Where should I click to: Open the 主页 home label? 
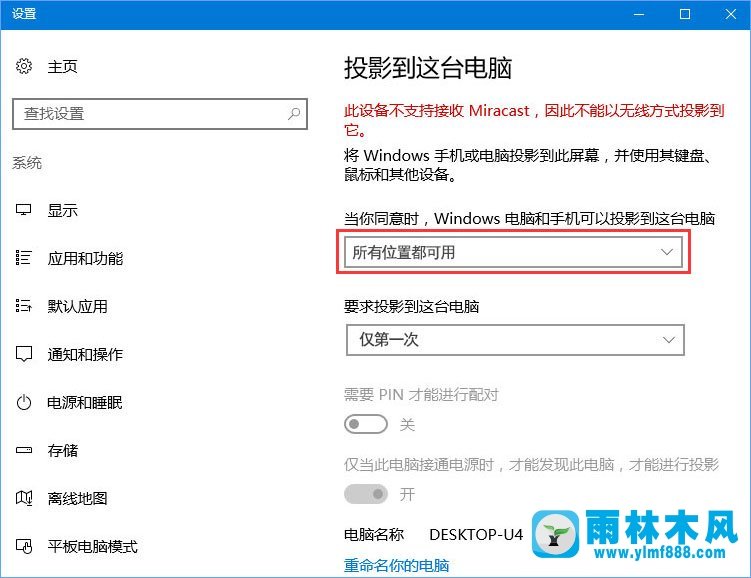pos(62,67)
